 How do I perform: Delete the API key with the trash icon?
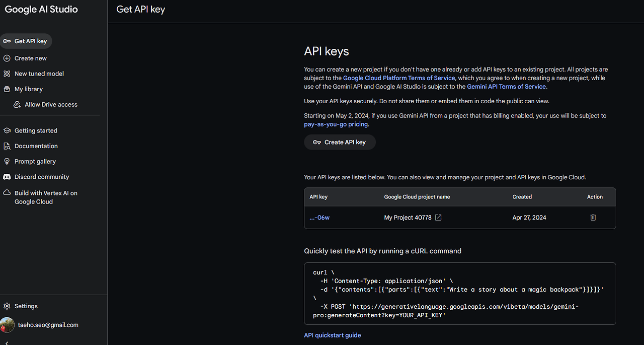(x=593, y=218)
